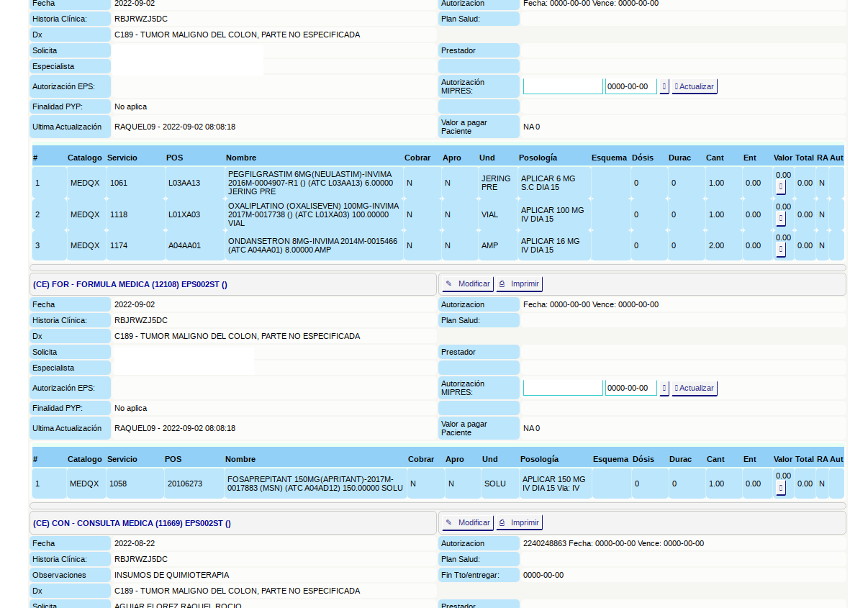Open the FOR - FORMULA MEDICA (12108) header link
Screen dimensions: 868x608
(x=130, y=284)
